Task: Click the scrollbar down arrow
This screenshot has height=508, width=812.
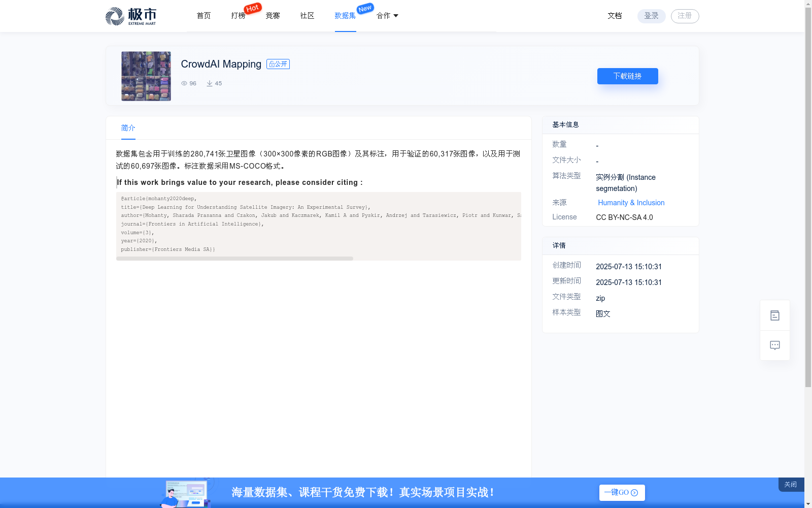Action: coord(808,504)
